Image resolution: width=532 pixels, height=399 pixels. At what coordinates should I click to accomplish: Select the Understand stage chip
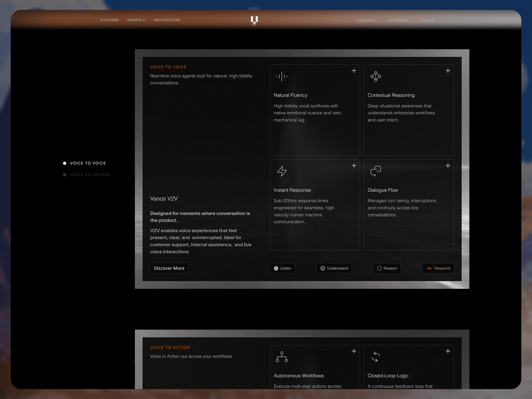(334, 268)
